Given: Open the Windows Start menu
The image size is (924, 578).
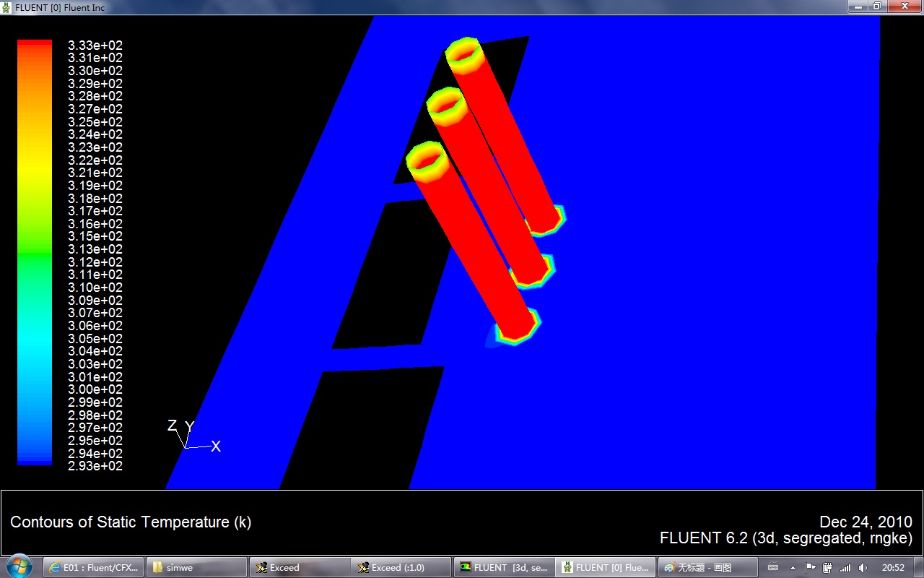Looking at the screenshot, I should click(x=18, y=566).
